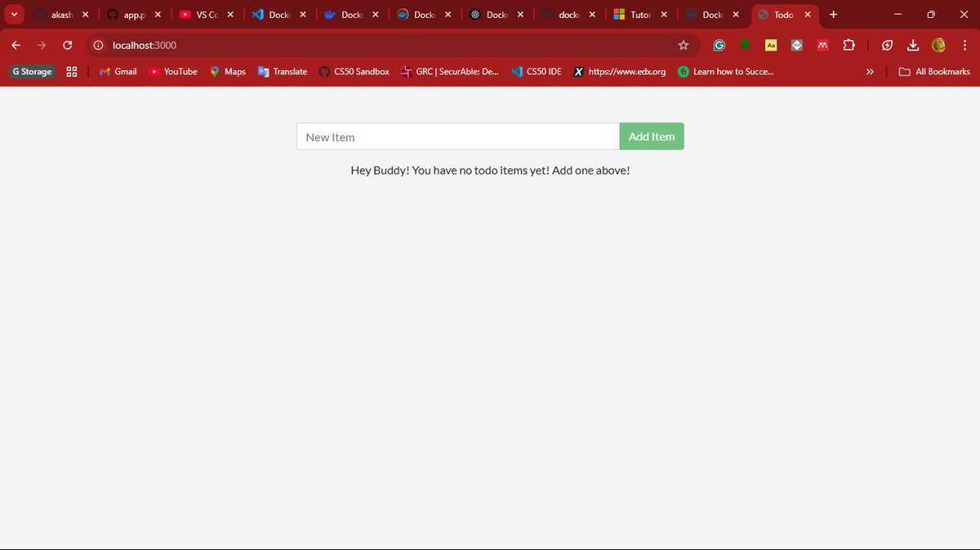Open a new browser tab
Image resolution: width=980 pixels, height=550 pixels.
pyautogui.click(x=833, y=15)
